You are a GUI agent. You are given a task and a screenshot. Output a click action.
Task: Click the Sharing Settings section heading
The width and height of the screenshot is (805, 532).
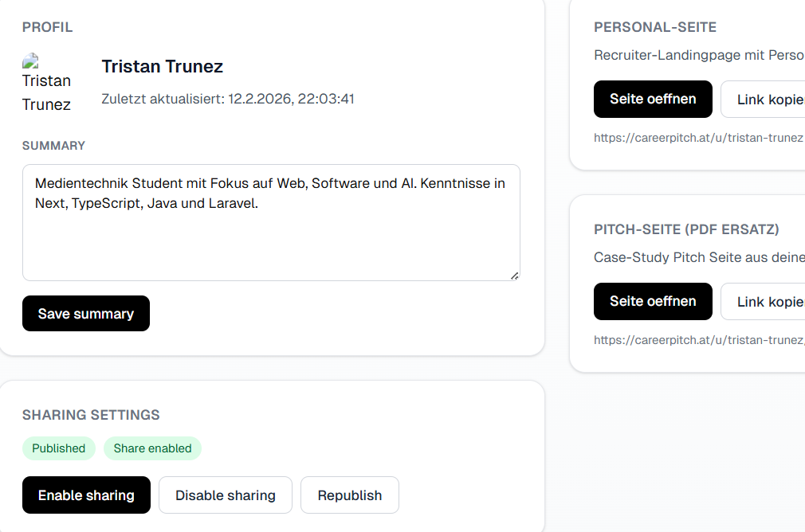[91, 415]
